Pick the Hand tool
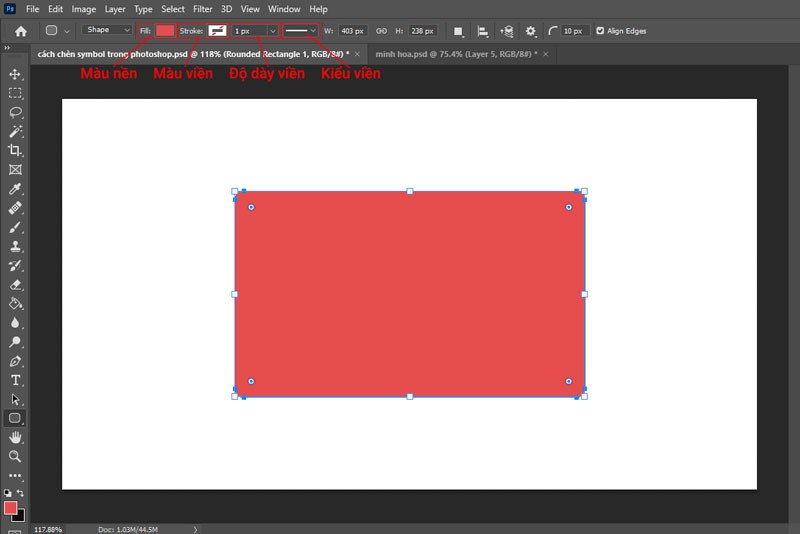 [x=15, y=437]
